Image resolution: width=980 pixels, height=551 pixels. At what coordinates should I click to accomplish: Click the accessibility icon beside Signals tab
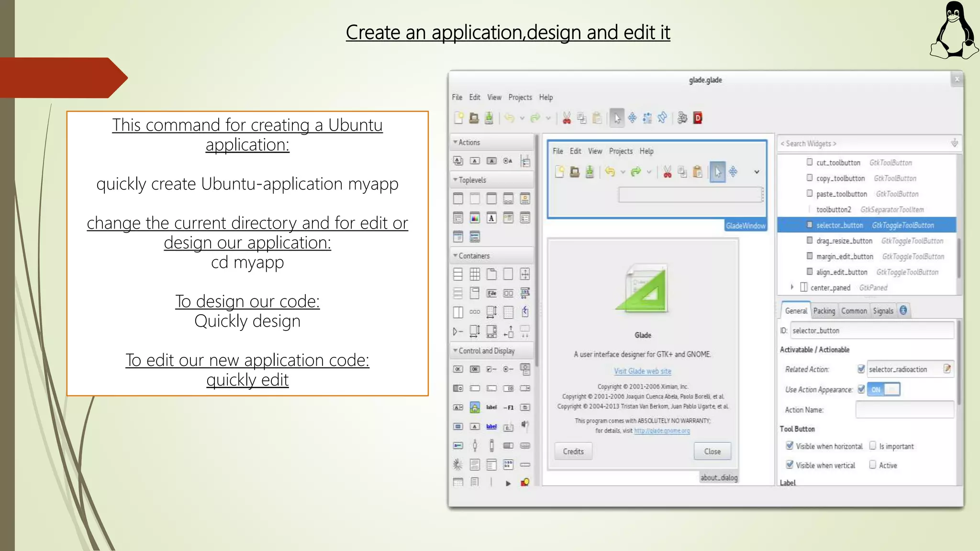point(903,310)
